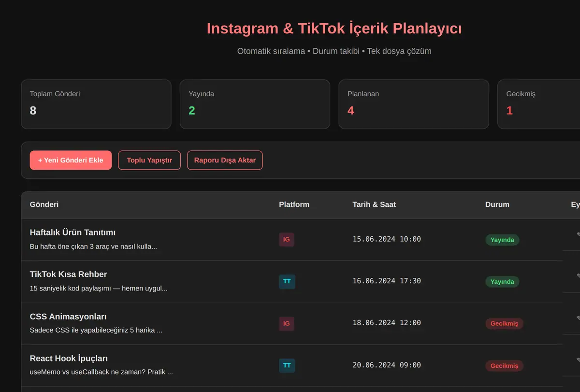Click the 'Durum' column header
The width and height of the screenshot is (580, 392).
click(x=497, y=204)
